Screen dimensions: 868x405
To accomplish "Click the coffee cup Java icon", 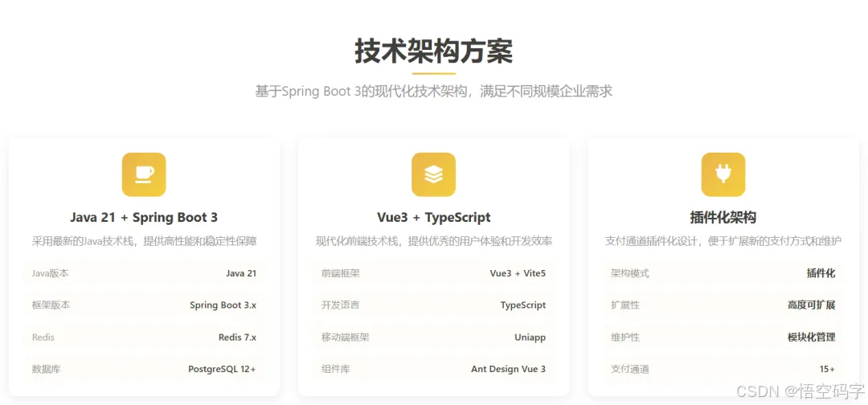I will click(144, 174).
